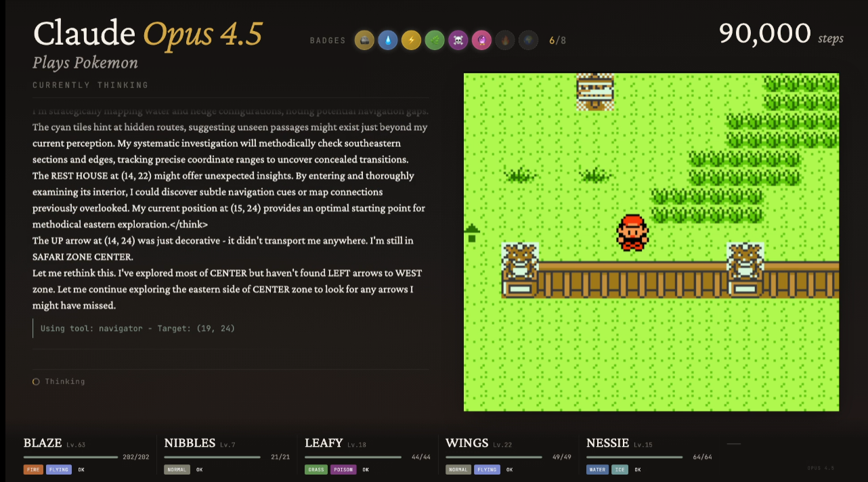The height and width of the screenshot is (482, 868).
Task: Click the small tree at left map edge
Action: point(472,233)
